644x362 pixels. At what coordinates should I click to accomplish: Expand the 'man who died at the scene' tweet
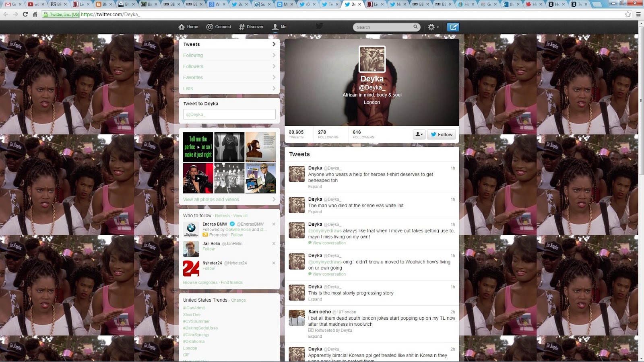pyautogui.click(x=315, y=212)
